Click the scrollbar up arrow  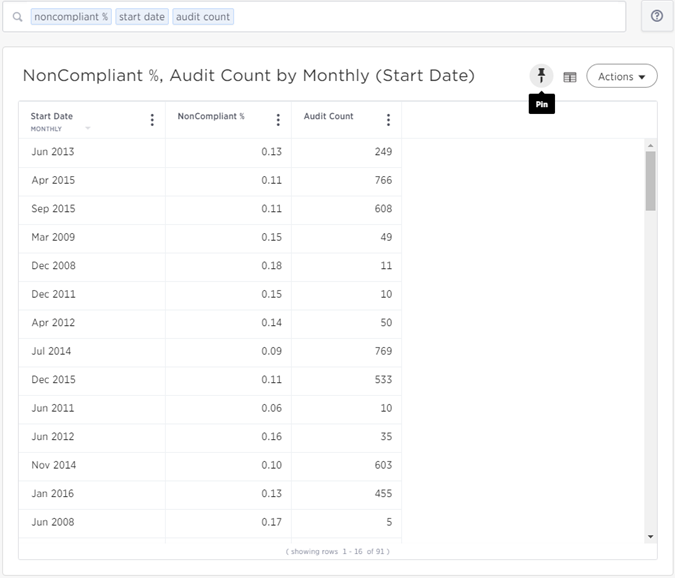pos(650,145)
